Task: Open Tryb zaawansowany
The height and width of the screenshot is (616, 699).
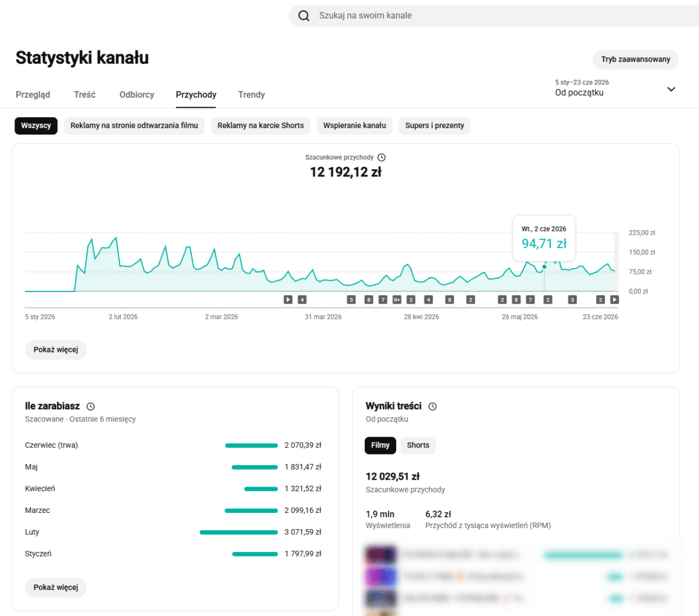Action: [x=636, y=59]
